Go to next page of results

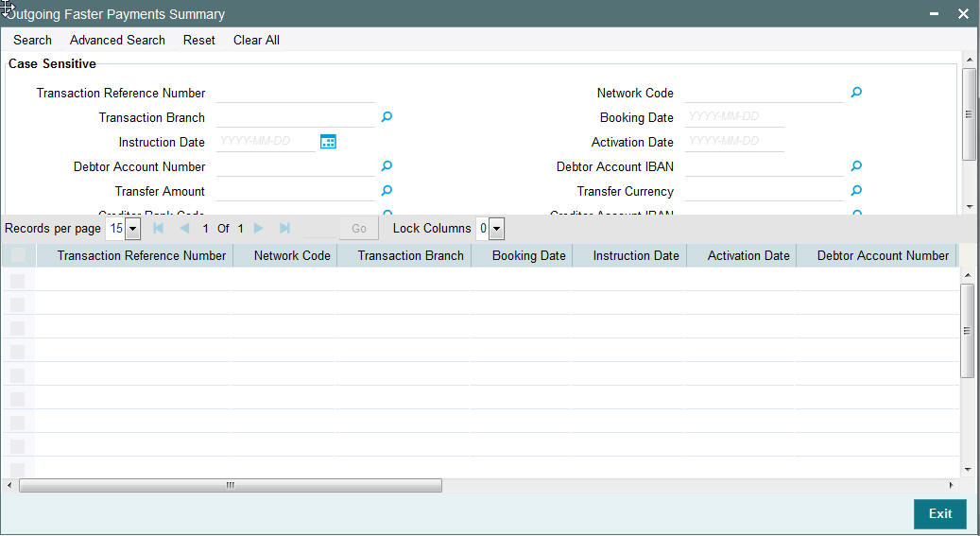258,228
